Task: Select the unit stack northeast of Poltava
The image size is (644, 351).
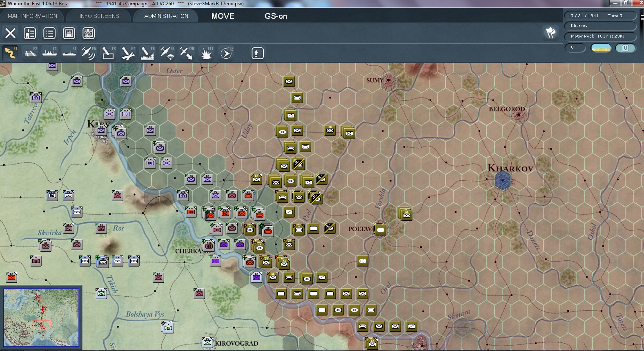Action: coord(406,214)
